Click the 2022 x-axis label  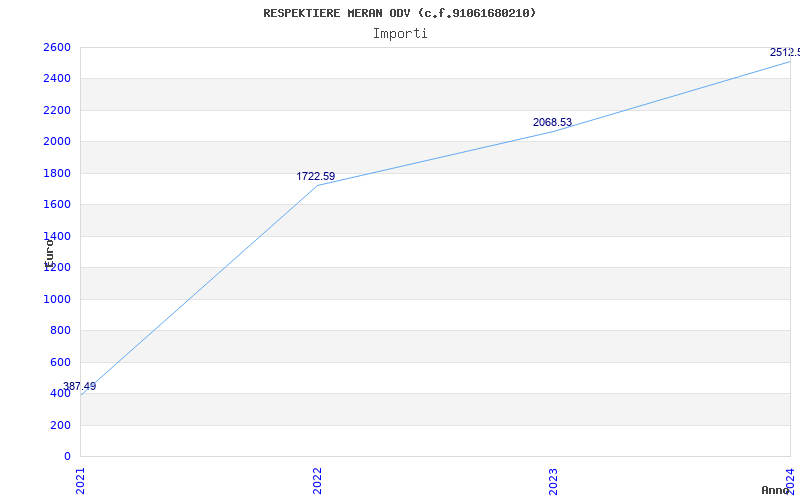click(317, 481)
